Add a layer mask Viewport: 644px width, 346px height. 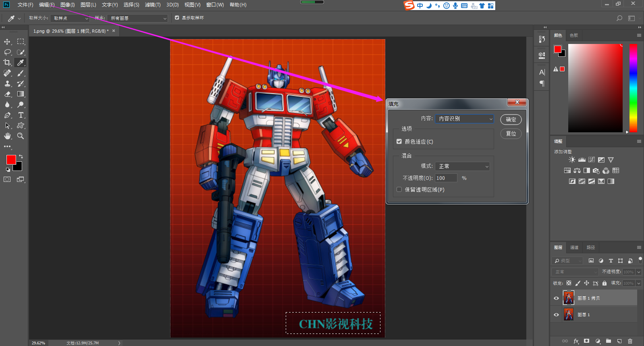tap(587, 341)
